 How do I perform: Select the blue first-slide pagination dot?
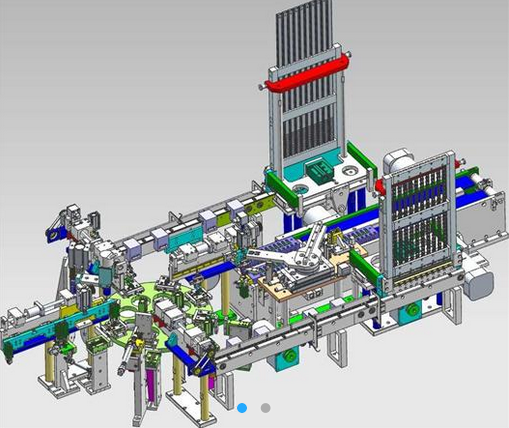coord(242,408)
